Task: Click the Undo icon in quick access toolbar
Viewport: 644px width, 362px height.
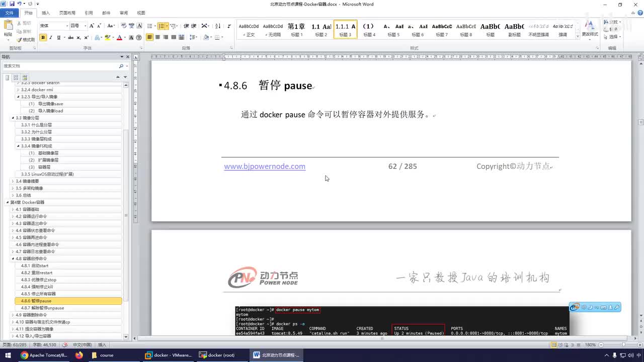Action: coord(19,4)
